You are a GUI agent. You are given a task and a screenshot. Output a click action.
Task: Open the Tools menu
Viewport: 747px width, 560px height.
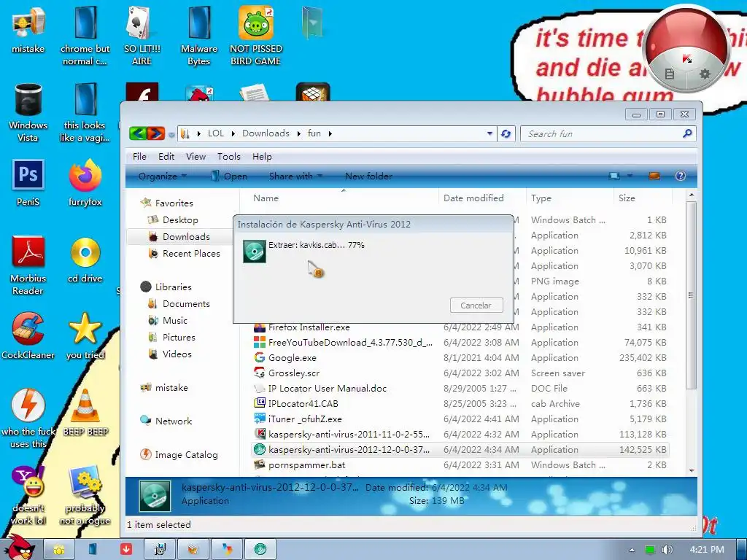pos(228,157)
